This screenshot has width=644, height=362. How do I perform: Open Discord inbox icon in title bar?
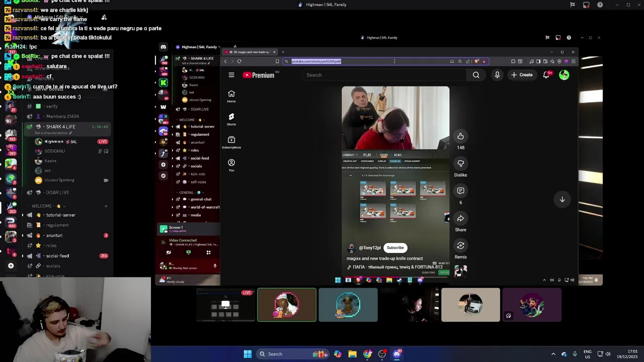coord(586,5)
